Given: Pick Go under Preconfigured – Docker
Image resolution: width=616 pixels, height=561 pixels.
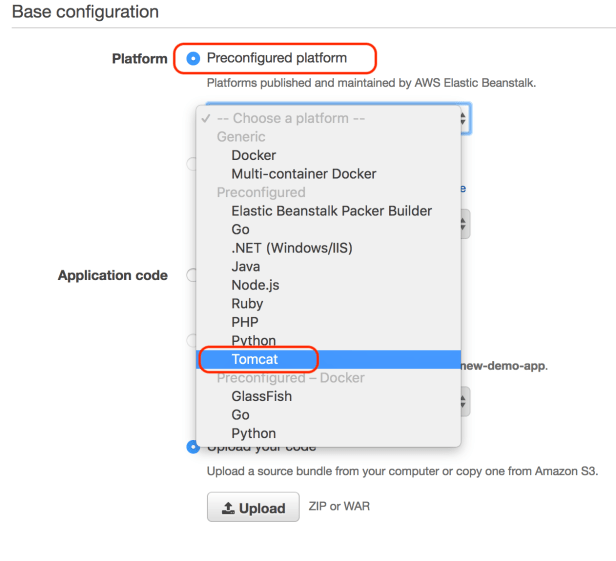Looking at the screenshot, I should 241,414.
